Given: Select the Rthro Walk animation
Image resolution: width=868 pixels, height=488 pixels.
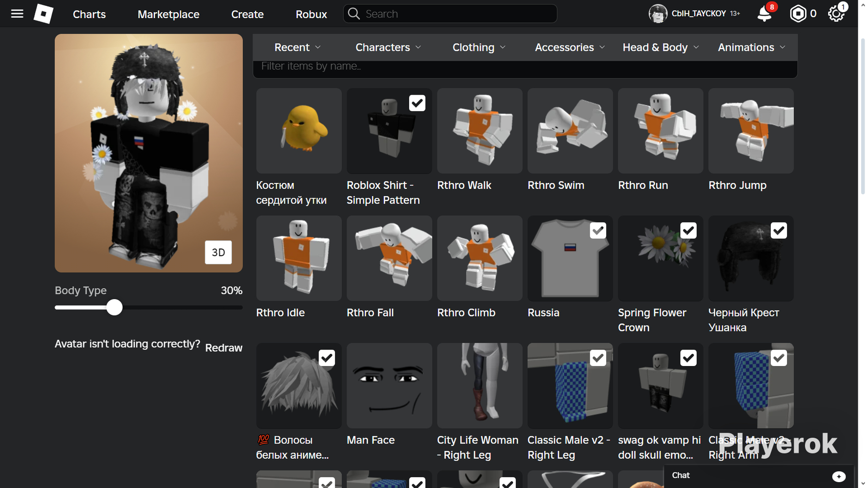Looking at the screenshot, I should pos(480,131).
